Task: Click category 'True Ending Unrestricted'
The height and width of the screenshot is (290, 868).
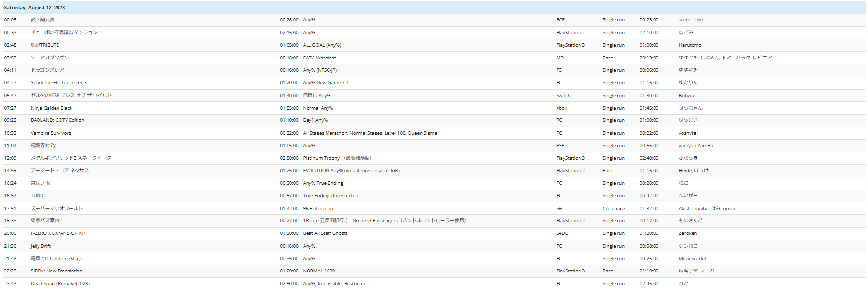Action: pyautogui.click(x=330, y=196)
